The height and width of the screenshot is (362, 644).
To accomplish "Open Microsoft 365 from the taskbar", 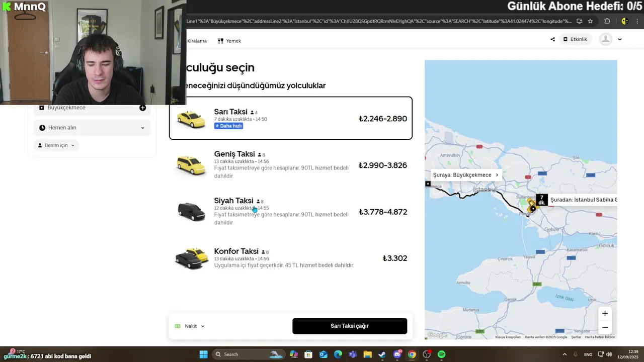I will tap(293, 354).
